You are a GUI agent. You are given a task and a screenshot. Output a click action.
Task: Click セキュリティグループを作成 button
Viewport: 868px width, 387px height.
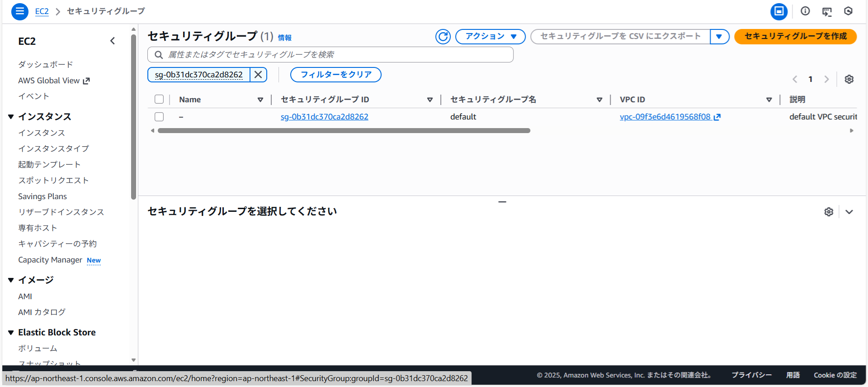(x=795, y=37)
